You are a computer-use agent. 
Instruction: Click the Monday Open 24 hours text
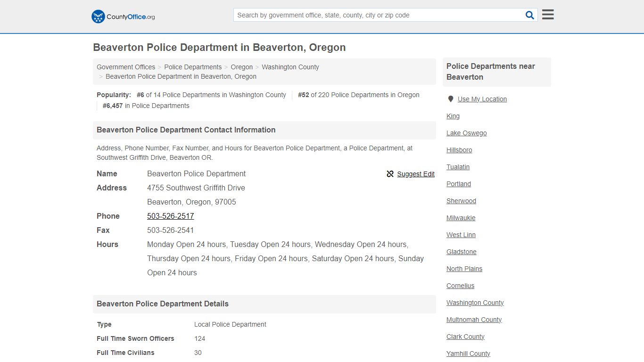(186, 244)
